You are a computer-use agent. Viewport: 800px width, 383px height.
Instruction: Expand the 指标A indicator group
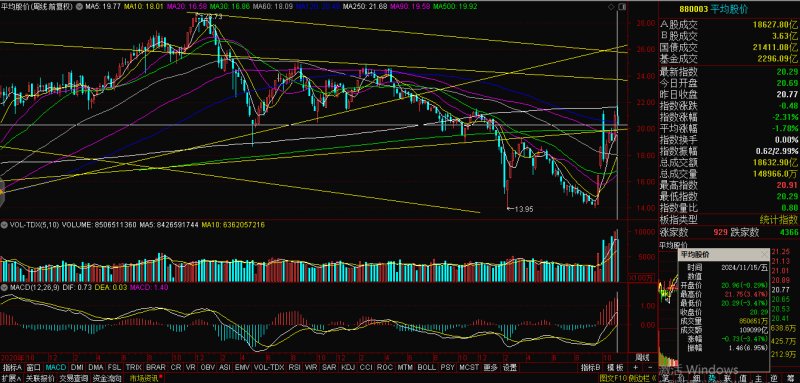[x=12, y=367]
